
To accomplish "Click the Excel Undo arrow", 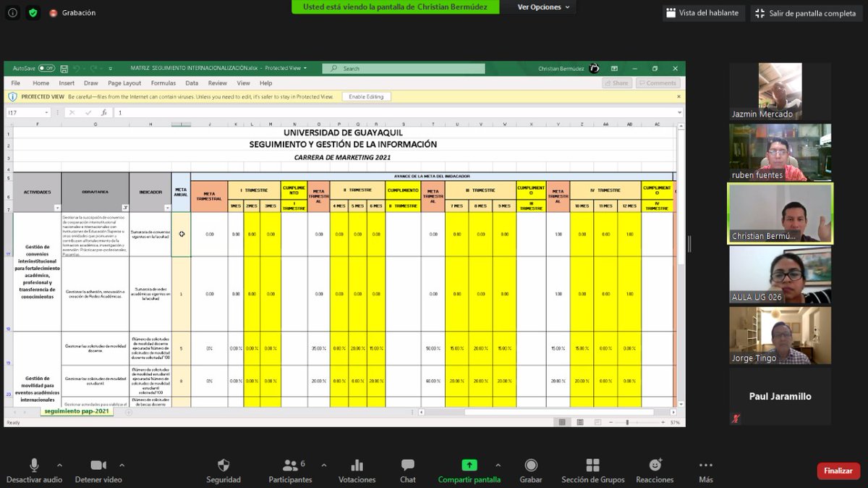I will 75,68.
